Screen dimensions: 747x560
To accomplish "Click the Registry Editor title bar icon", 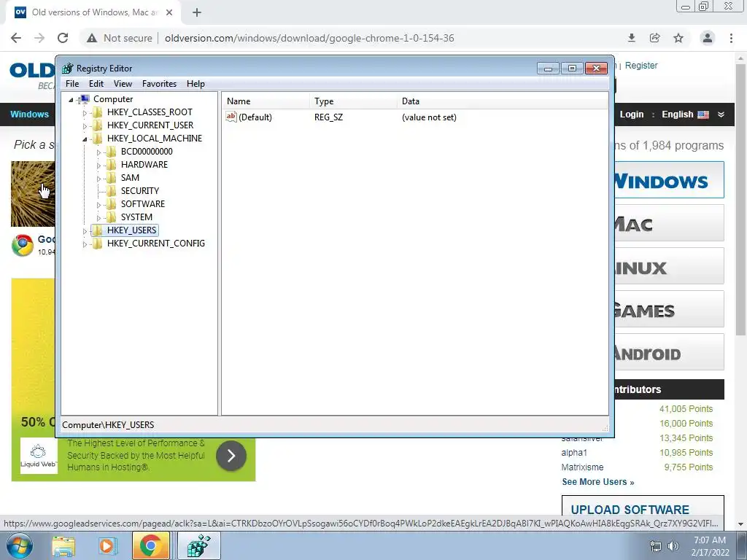I will click(x=68, y=68).
